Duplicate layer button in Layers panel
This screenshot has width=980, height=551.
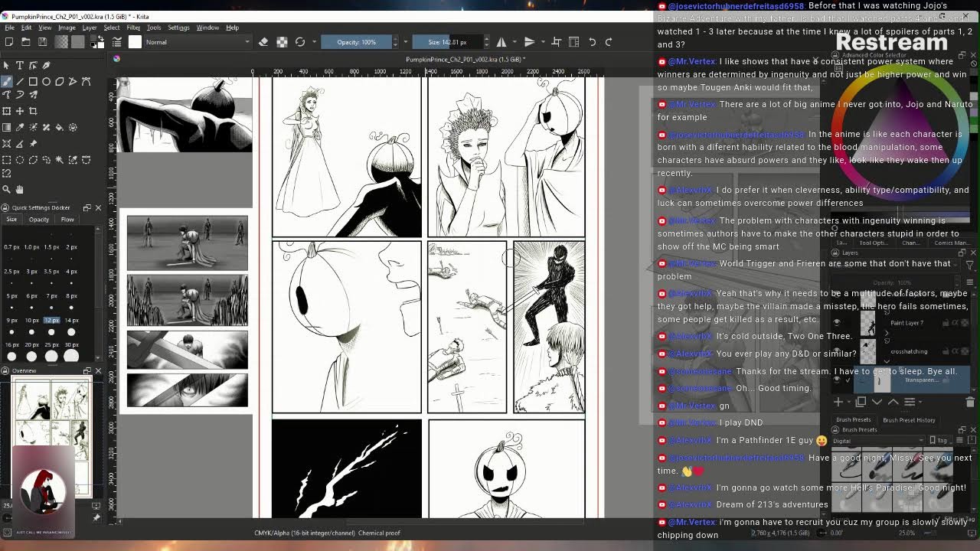861,402
